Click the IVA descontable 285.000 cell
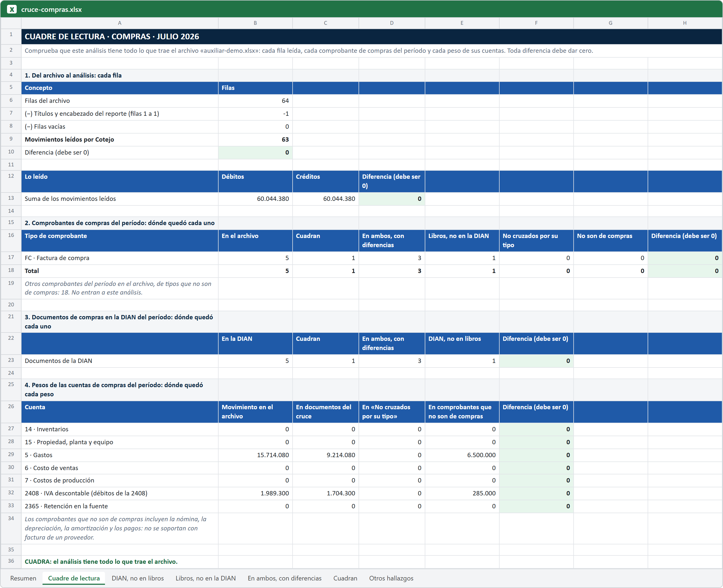The image size is (723, 588). pos(462,493)
